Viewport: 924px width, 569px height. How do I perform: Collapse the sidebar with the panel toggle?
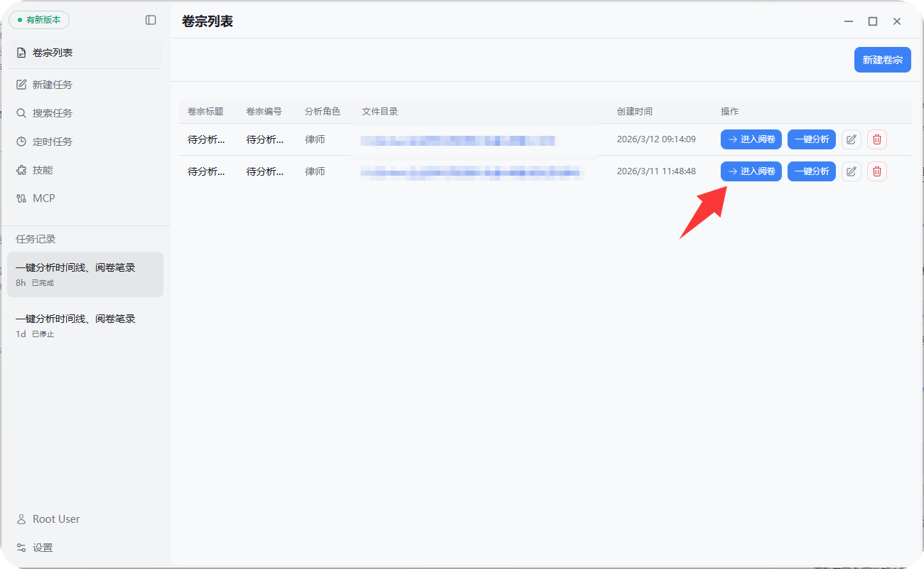(x=151, y=20)
